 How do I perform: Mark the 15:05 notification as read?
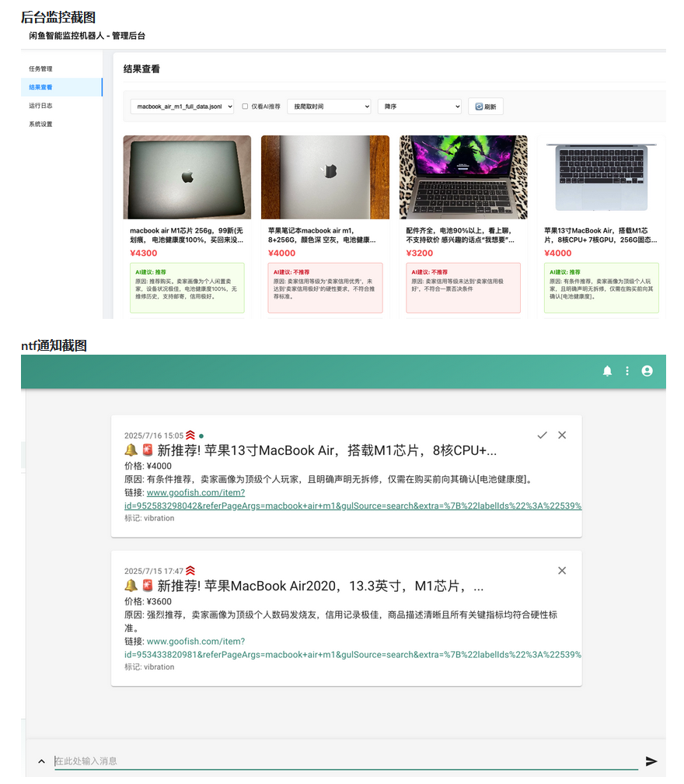[542, 436]
